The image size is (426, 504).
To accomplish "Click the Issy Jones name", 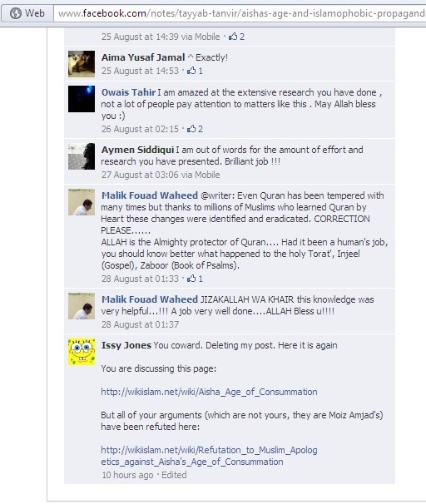I will click(x=126, y=345).
